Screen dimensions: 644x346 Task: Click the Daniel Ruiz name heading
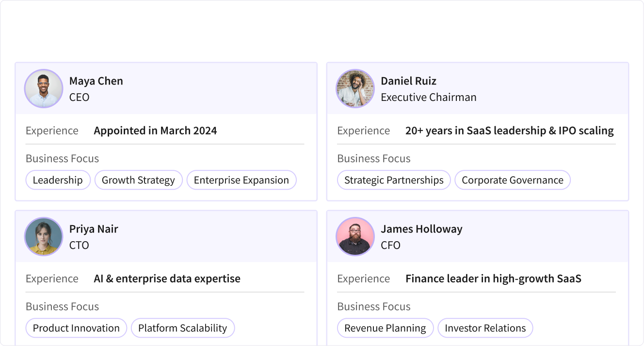(x=408, y=81)
